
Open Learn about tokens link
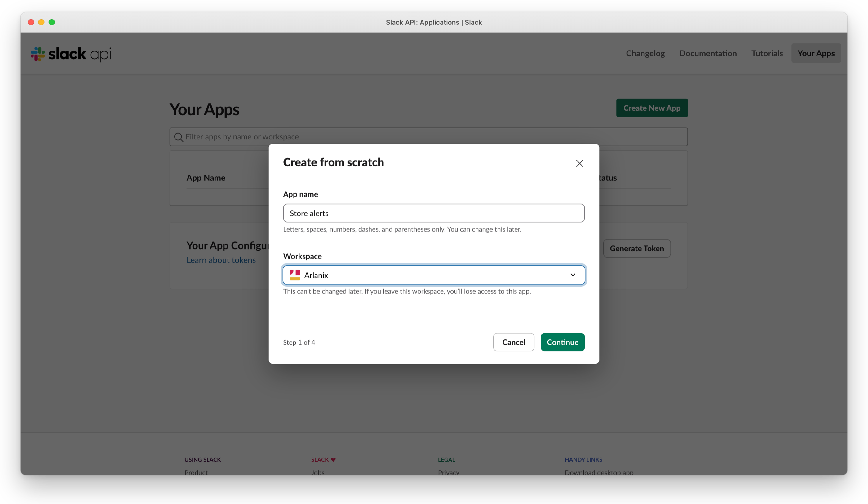tap(221, 260)
